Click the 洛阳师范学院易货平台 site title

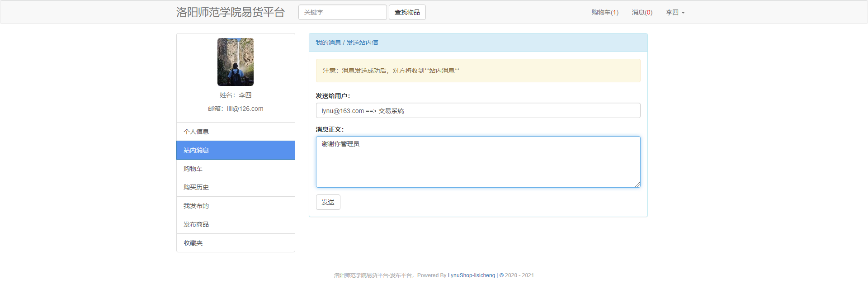tap(231, 12)
